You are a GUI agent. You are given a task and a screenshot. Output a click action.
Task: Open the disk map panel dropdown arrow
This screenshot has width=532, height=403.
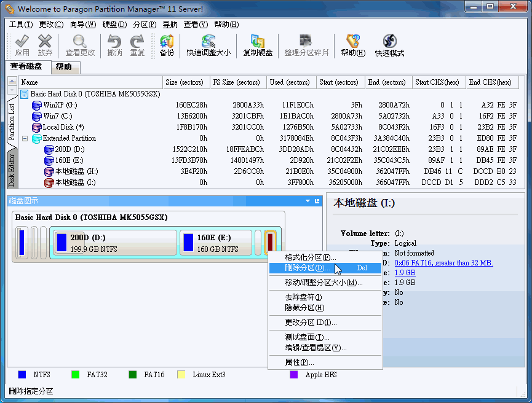[x=308, y=201]
